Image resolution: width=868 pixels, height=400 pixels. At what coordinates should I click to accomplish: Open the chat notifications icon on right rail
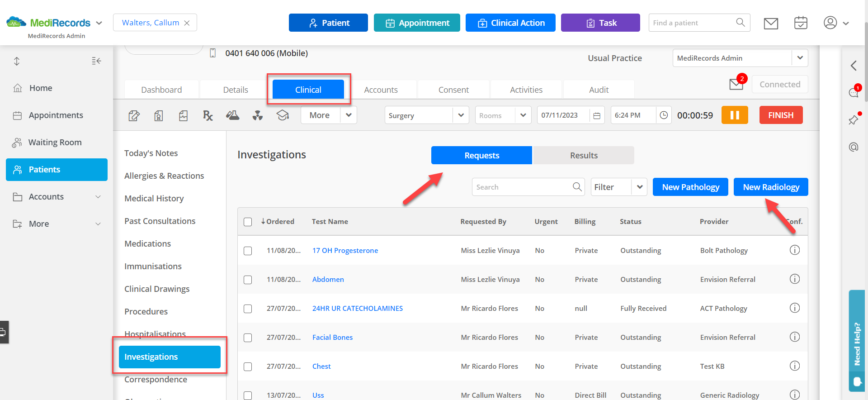coord(854,93)
